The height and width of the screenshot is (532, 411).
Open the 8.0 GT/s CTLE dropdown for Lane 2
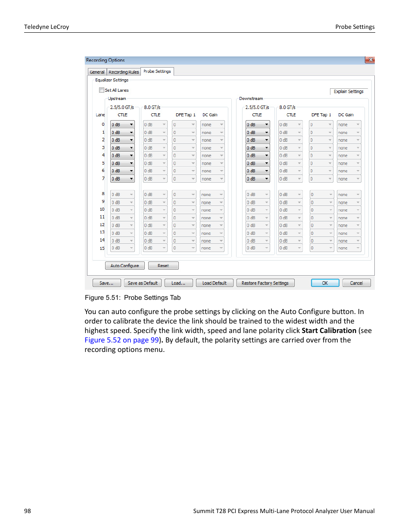[155, 140]
